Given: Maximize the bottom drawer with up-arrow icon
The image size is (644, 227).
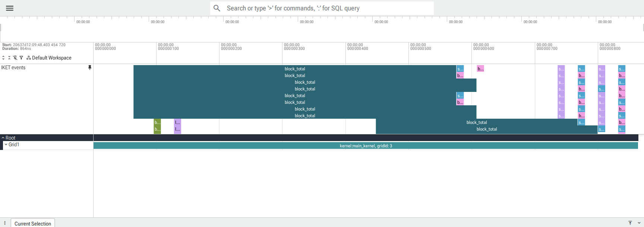Looking at the screenshot, I should (630, 223).
